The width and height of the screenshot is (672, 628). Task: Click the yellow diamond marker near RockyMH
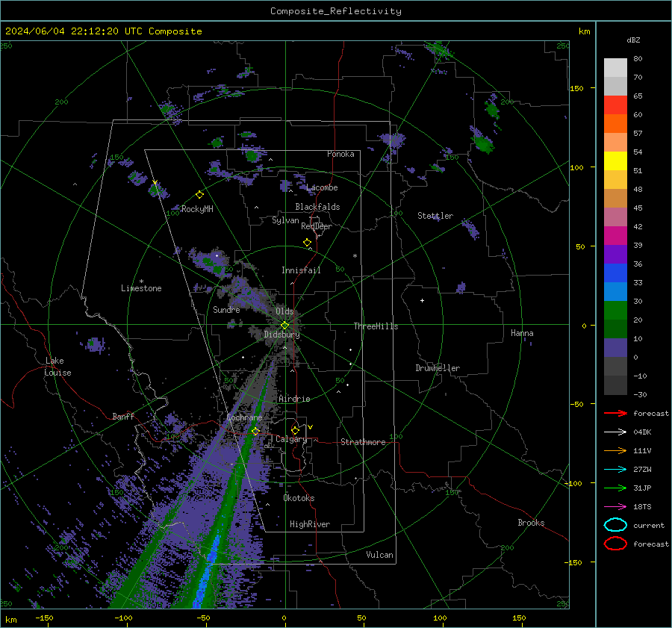point(199,195)
